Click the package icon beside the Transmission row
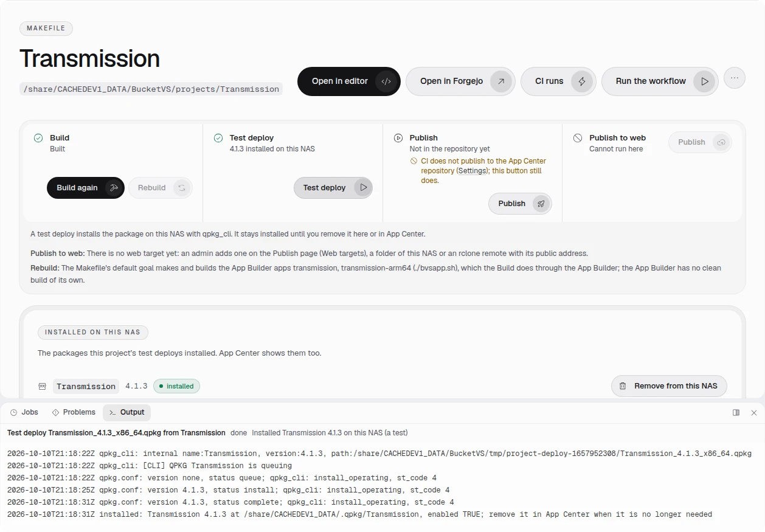Screen dimensions: 765x532 click(x=43, y=386)
